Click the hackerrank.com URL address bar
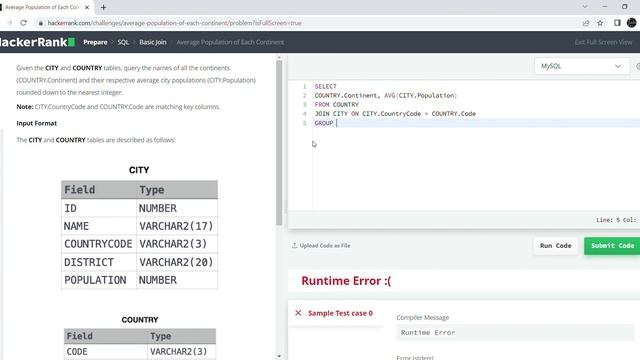The width and height of the screenshot is (640, 360). click(x=175, y=23)
